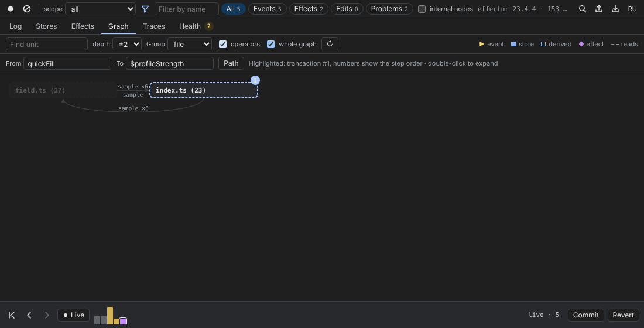Click the store legend entry
This screenshot has height=328, width=644.
click(522, 44)
